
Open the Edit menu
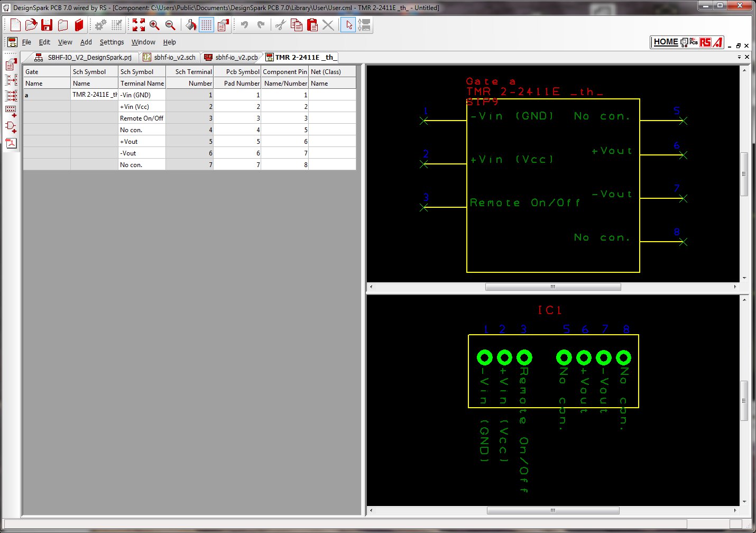click(44, 42)
